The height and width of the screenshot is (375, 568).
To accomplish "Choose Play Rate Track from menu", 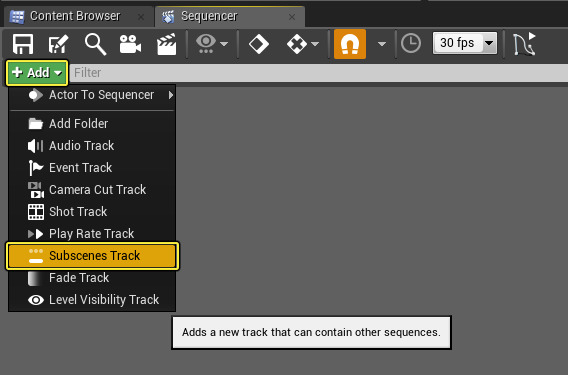I will [x=92, y=234].
